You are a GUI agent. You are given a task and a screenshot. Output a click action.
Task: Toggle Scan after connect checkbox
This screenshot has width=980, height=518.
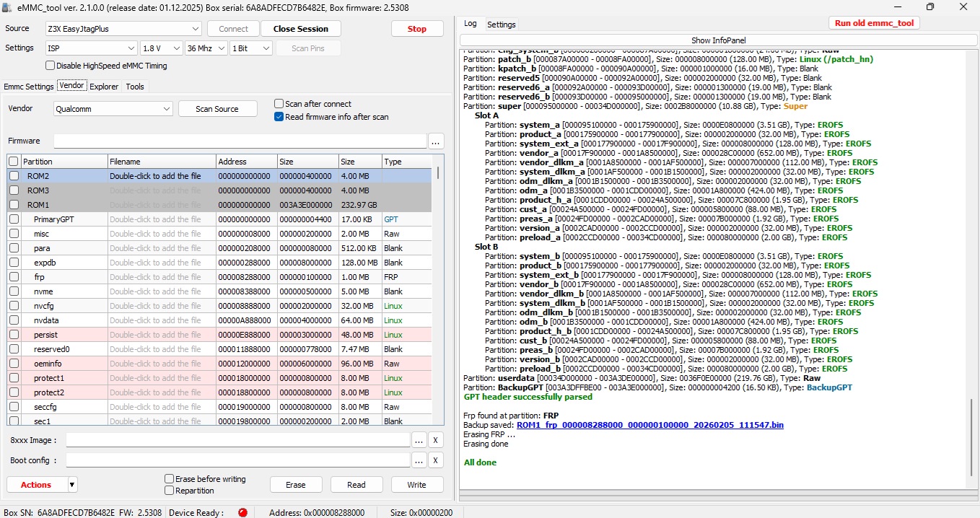(x=279, y=104)
